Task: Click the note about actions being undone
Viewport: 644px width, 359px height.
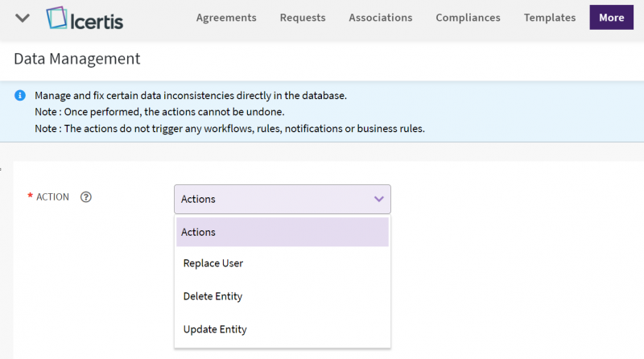Action: pyautogui.click(x=159, y=112)
